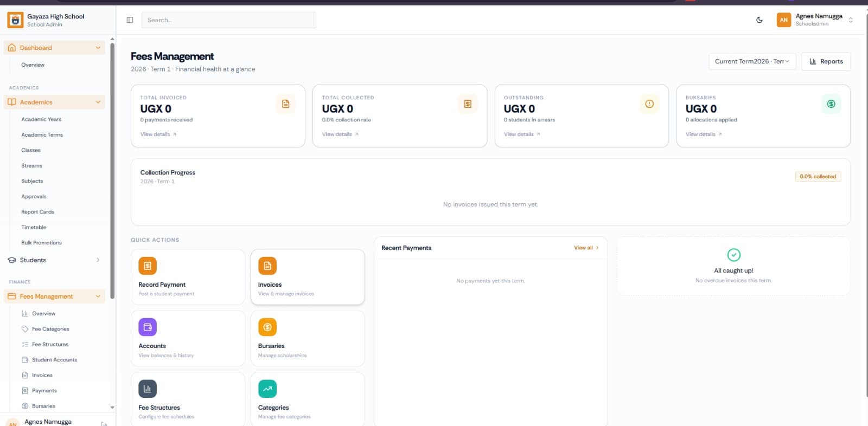Click the Outstanding alert icon
Image resolution: width=868 pixels, height=426 pixels.
649,104
